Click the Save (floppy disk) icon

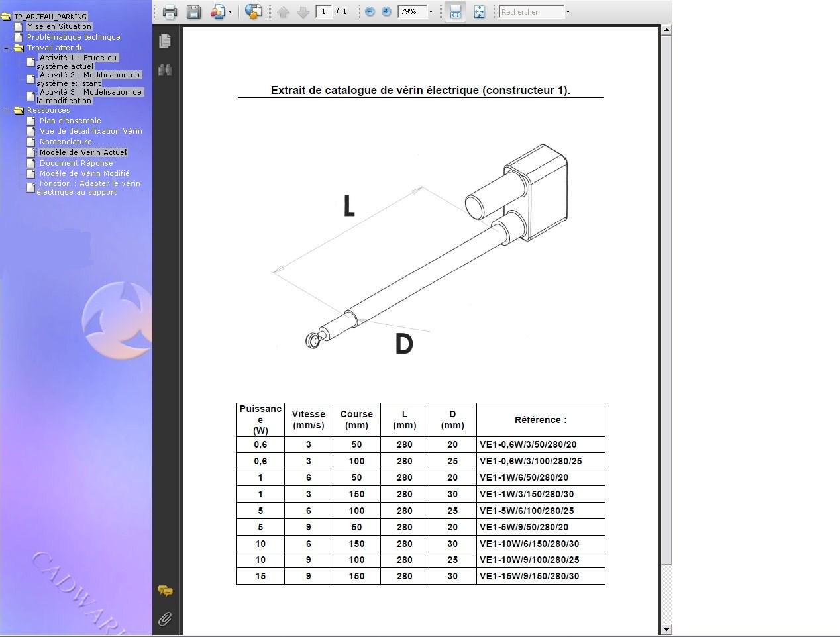coord(193,12)
